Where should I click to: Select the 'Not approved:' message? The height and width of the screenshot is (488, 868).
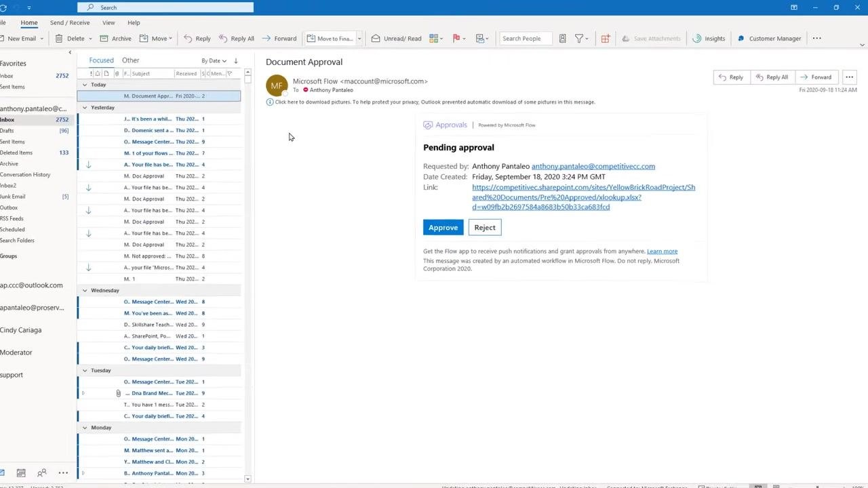159,256
